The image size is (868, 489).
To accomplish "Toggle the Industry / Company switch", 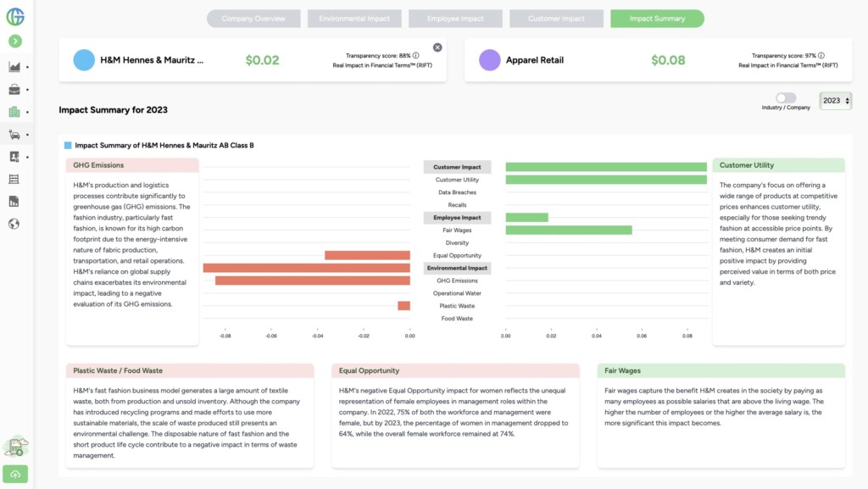I will coord(786,98).
